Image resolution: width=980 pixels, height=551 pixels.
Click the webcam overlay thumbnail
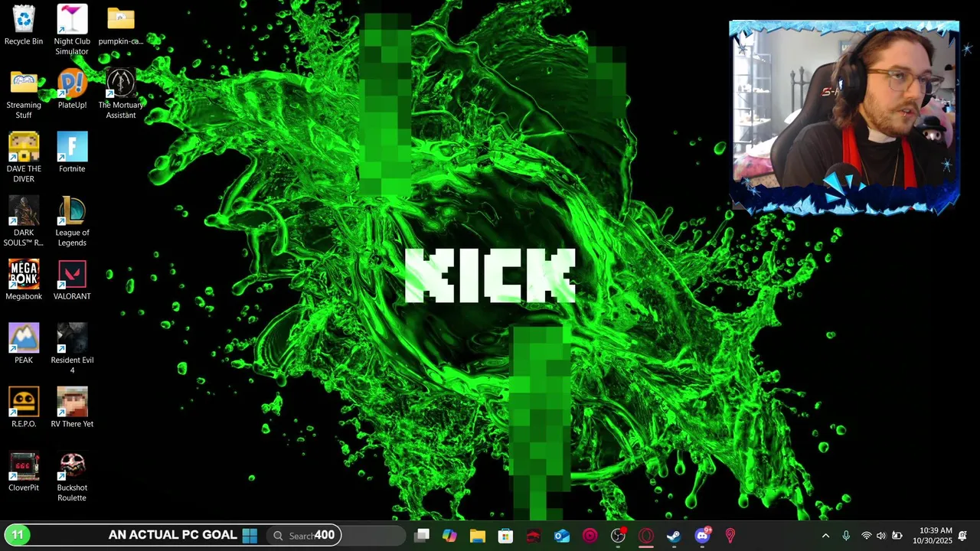[844, 117]
